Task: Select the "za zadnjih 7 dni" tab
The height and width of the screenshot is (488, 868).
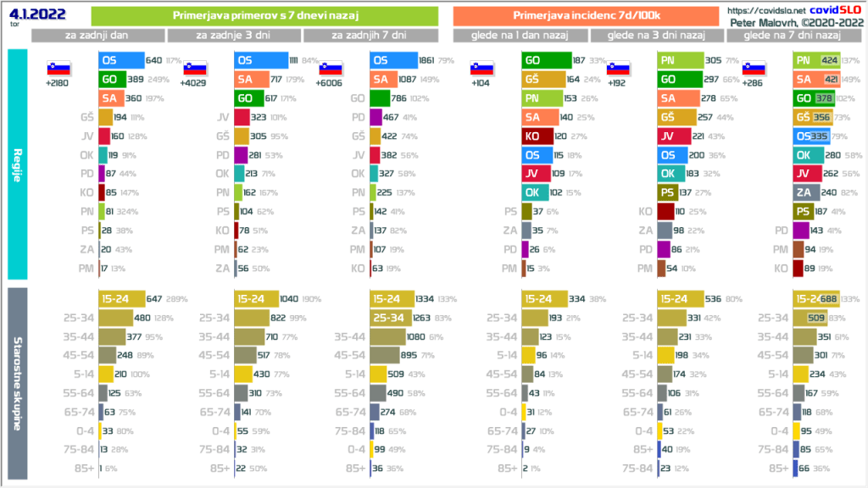Action: click(370, 36)
